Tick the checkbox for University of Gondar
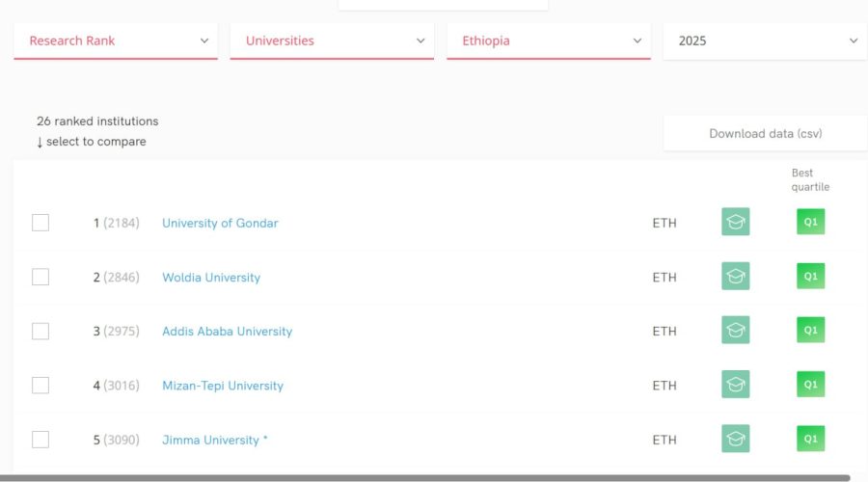Viewport: 868px width, 482px height. pyautogui.click(x=41, y=223)
